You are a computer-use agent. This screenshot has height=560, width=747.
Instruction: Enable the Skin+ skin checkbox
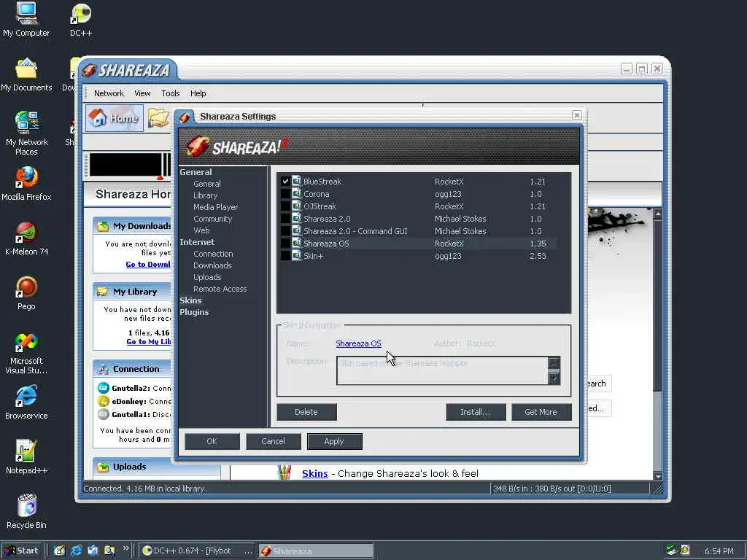[285, 256]
